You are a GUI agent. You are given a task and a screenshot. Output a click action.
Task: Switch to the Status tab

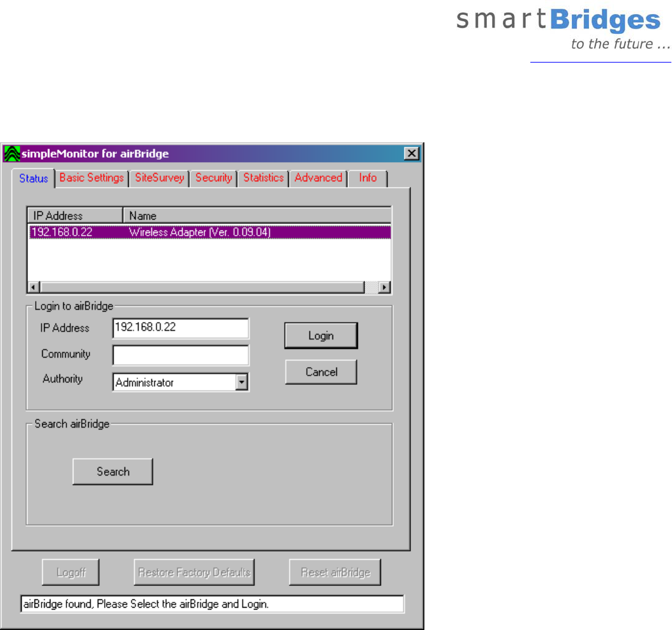(33, 178)
